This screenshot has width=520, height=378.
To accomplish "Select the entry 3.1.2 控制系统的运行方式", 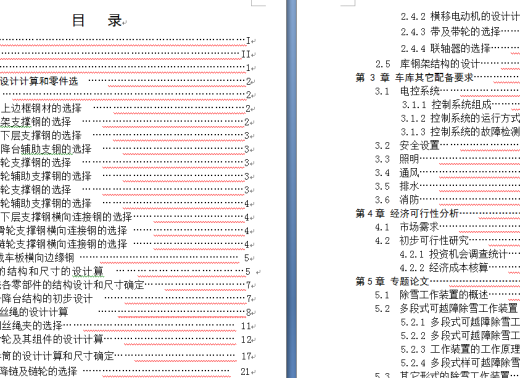I will (x=460, y=118).
